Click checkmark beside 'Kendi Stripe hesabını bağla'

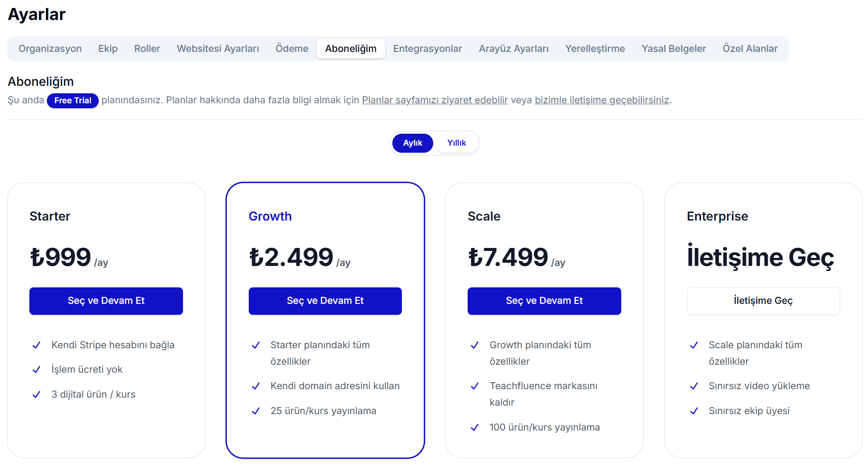[36, 345]
